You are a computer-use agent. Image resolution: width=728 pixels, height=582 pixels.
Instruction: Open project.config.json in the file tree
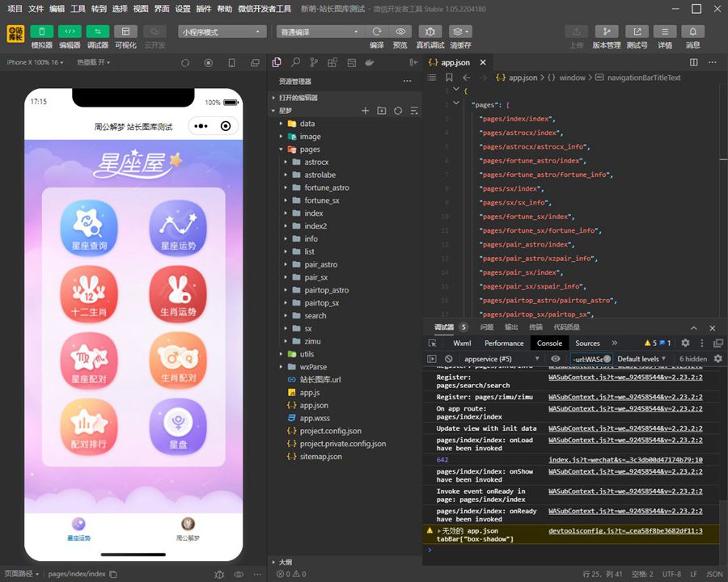(330, 431)
